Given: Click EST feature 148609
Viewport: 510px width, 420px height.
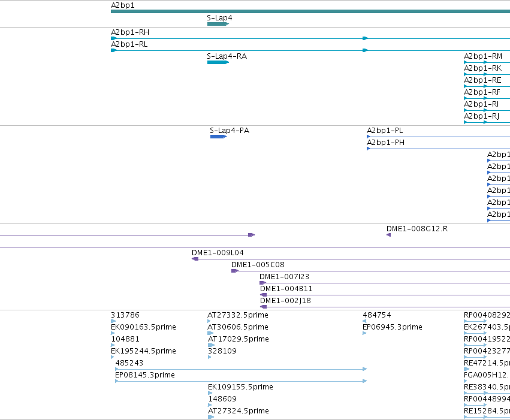Looking at the screenshot, I should [x=210, y=405].
